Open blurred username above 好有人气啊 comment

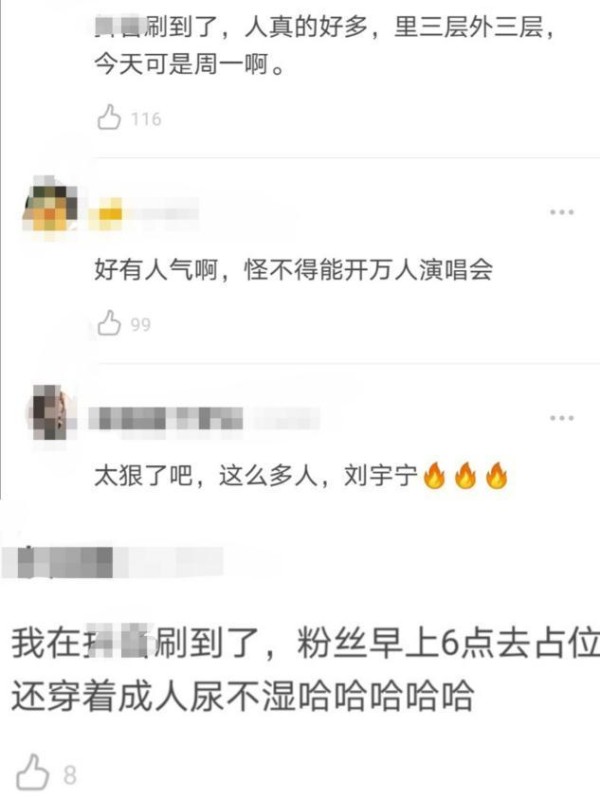pyautogui.click(x=144, y=213)
